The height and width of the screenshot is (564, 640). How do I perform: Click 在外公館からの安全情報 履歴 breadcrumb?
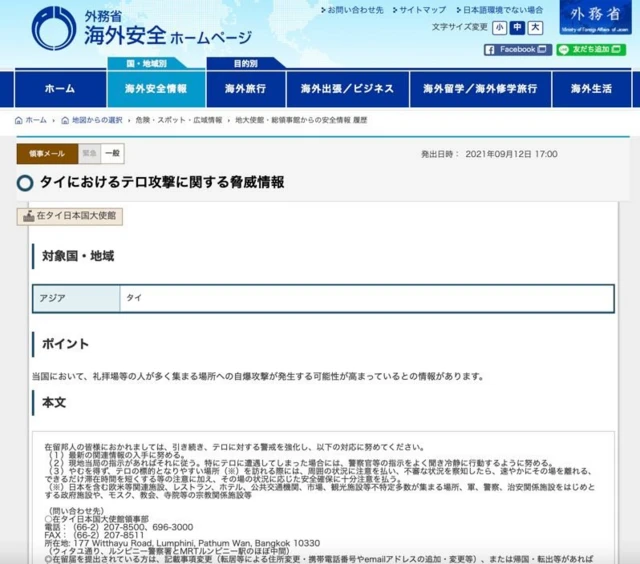(301, 120)
